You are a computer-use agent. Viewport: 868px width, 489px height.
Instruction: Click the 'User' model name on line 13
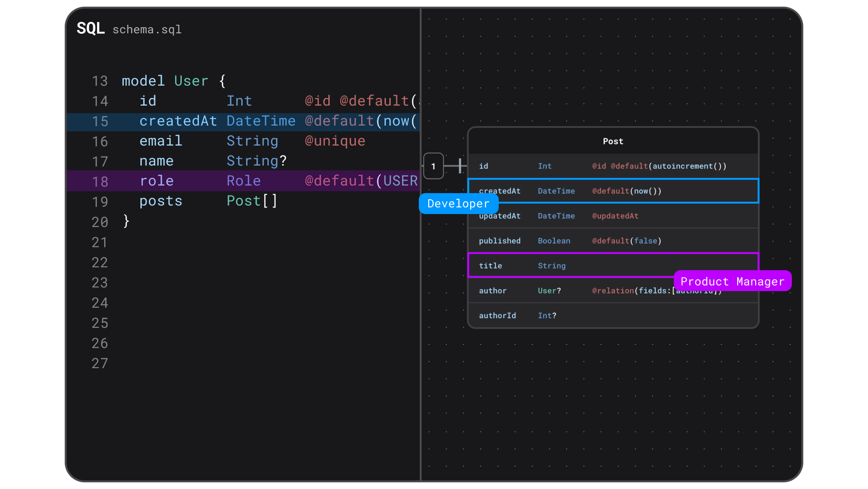point(191,81)
